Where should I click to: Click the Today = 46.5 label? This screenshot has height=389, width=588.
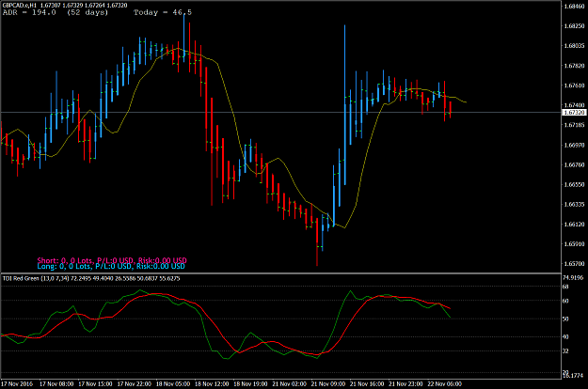pos(163,12)
